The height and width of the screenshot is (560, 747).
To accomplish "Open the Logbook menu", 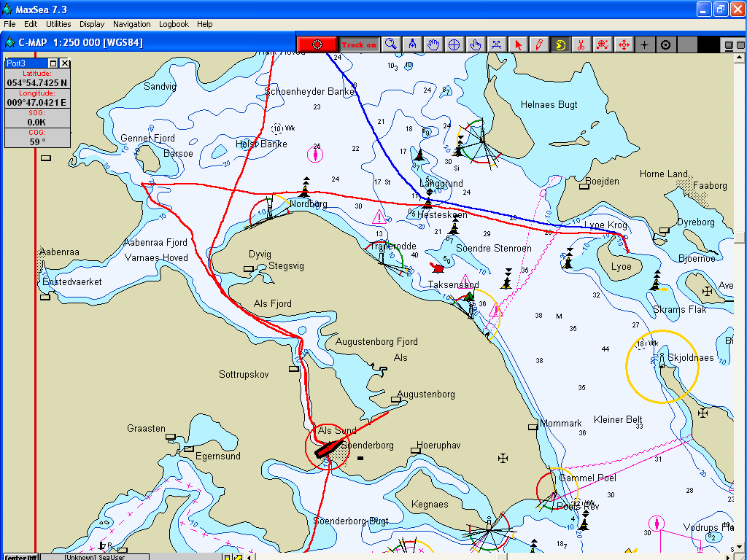I will tap(174, 24).
